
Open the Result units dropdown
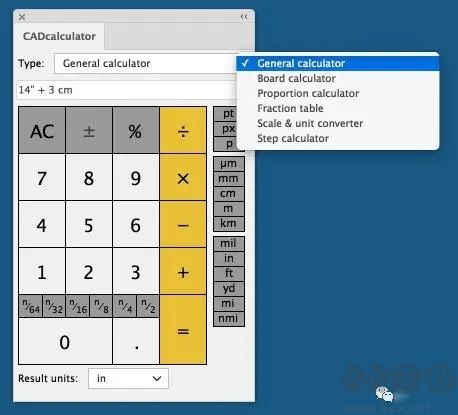128,378
